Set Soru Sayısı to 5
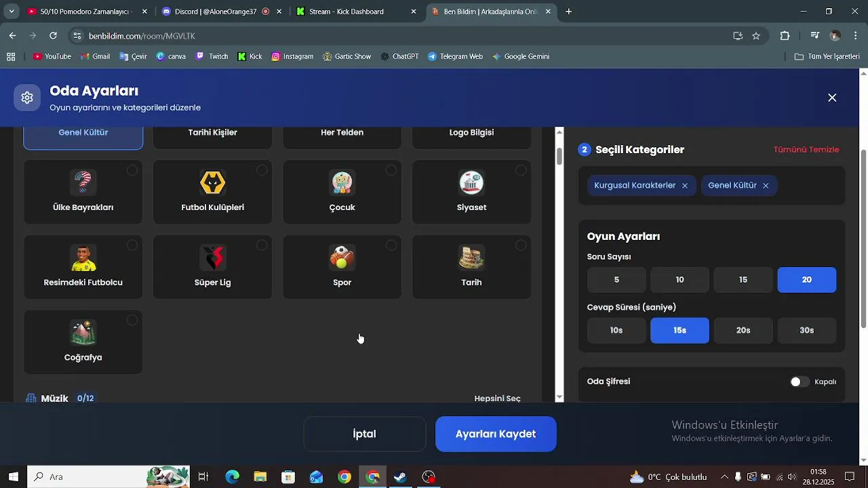This screenshot has width=868, height=488. pos(616,280)
